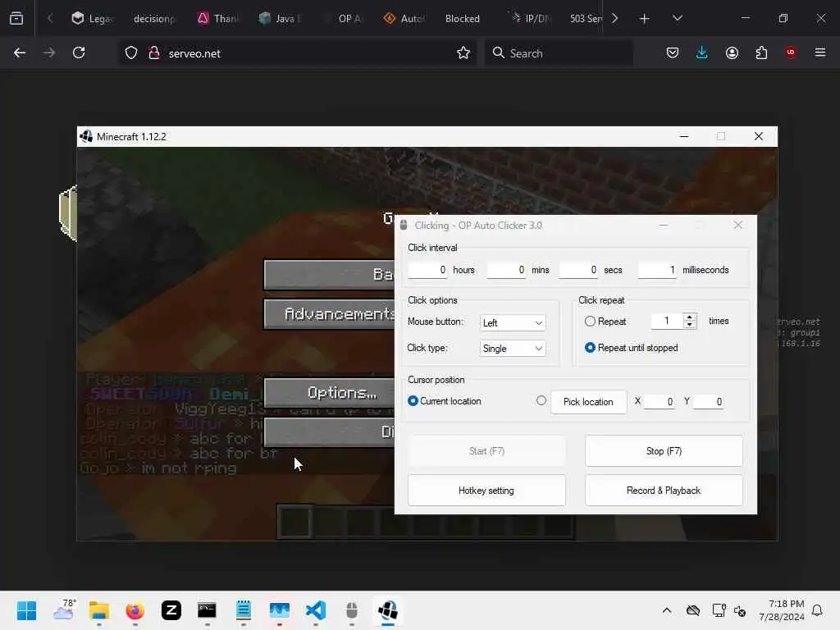Click mins interval field
The height and width of the screenshot is (630, 840).
pos(506,270)
